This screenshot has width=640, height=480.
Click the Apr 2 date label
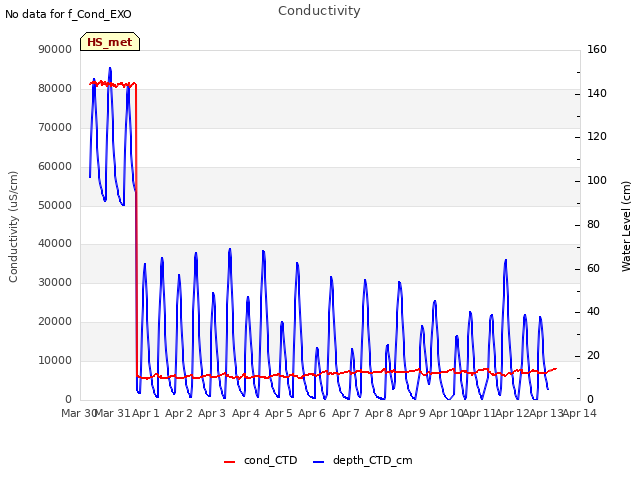pyautogui.click(x=179, y=413)
